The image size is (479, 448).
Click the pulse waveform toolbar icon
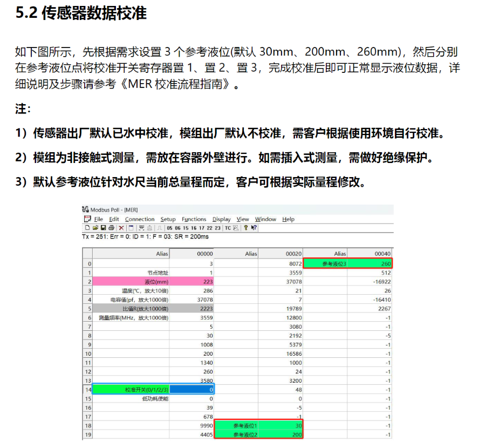[160, 228]
